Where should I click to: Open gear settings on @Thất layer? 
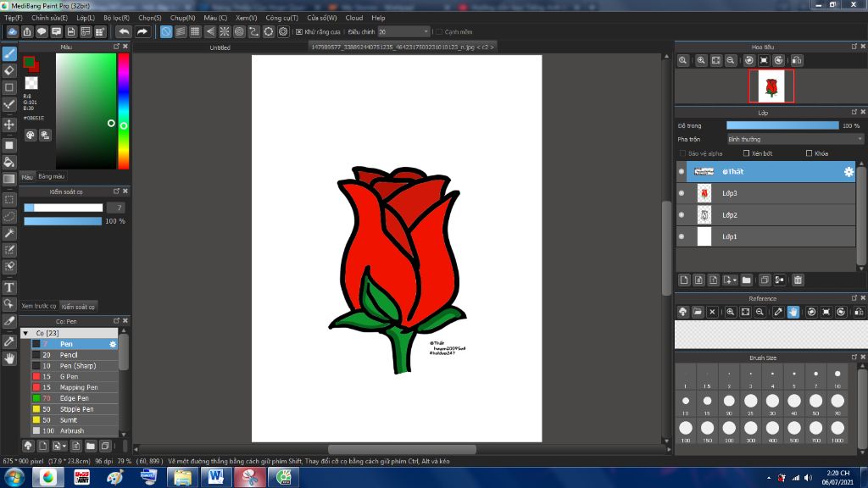(848, 171)
